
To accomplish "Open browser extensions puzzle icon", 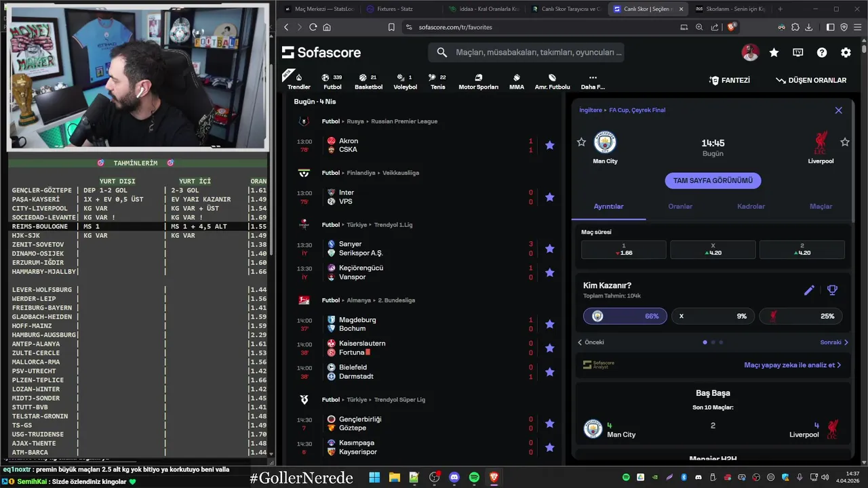I will pos(795,27).
